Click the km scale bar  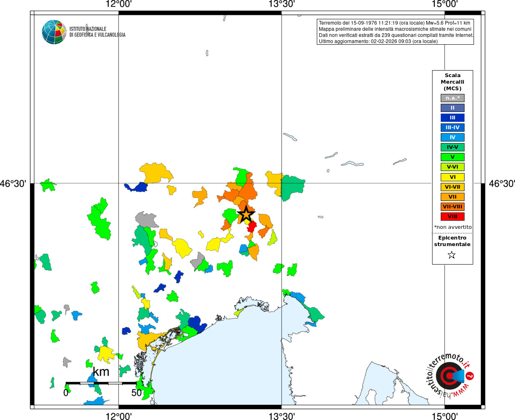(101, 383)
